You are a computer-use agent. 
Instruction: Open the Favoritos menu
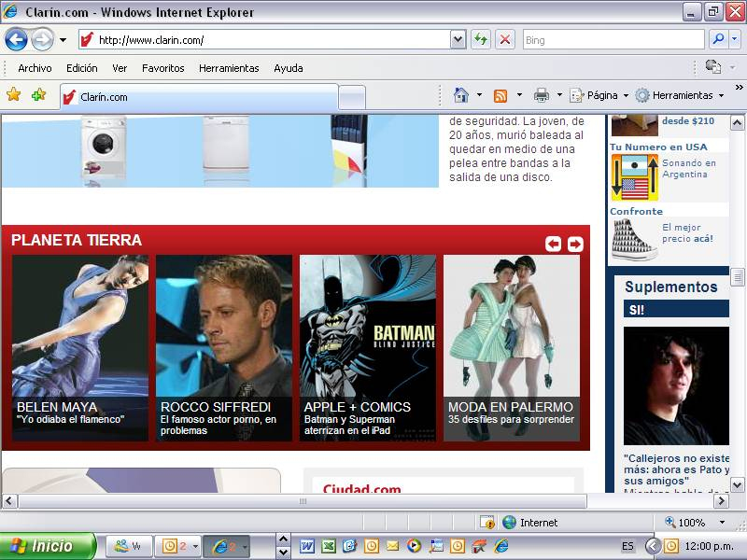162,68
